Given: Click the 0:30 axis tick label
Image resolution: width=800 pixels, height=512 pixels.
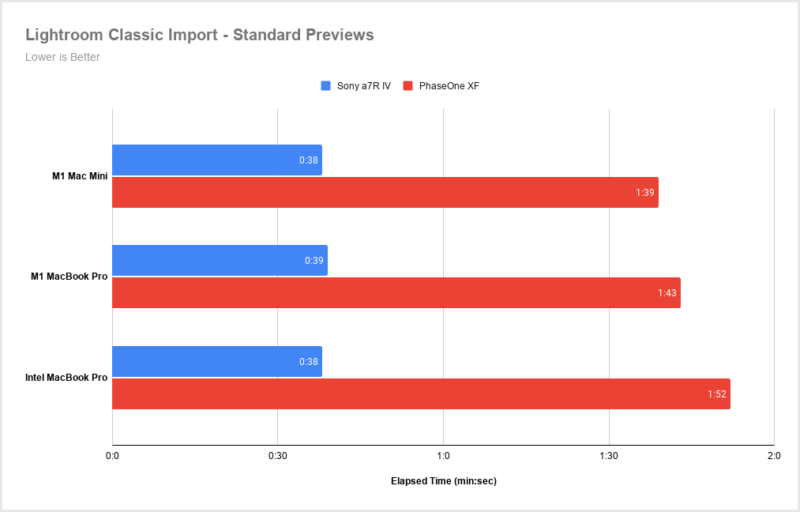Looking at the screenshot, I should (278, 457).
